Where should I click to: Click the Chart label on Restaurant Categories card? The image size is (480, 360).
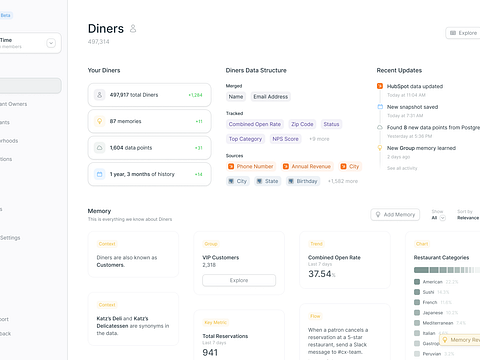(x=422, y=244)
